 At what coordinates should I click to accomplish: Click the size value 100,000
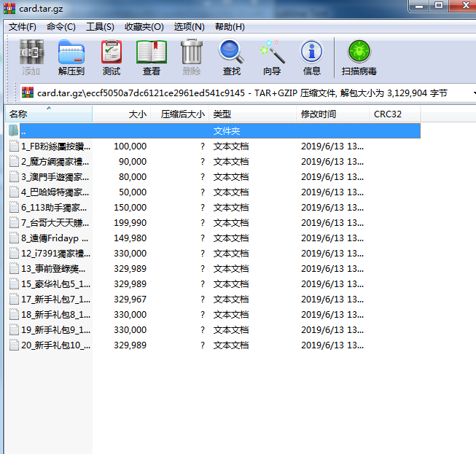click(x=130, y=146)
